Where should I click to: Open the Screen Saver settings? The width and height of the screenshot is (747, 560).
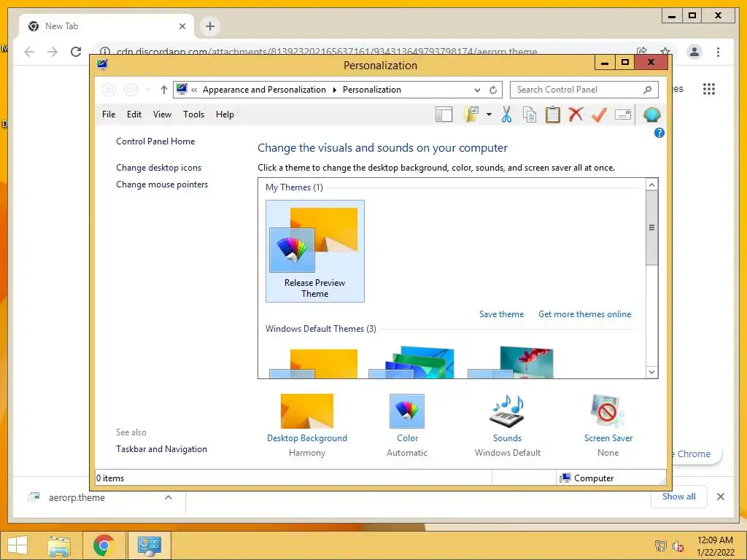(608, 425)
